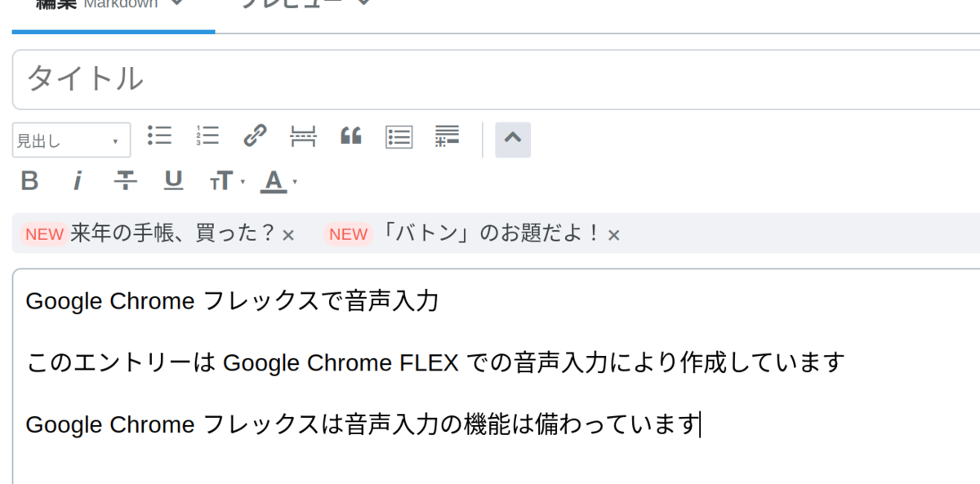Click the タイトル title input field
980x484 pixels.
[x=496, y=79]
